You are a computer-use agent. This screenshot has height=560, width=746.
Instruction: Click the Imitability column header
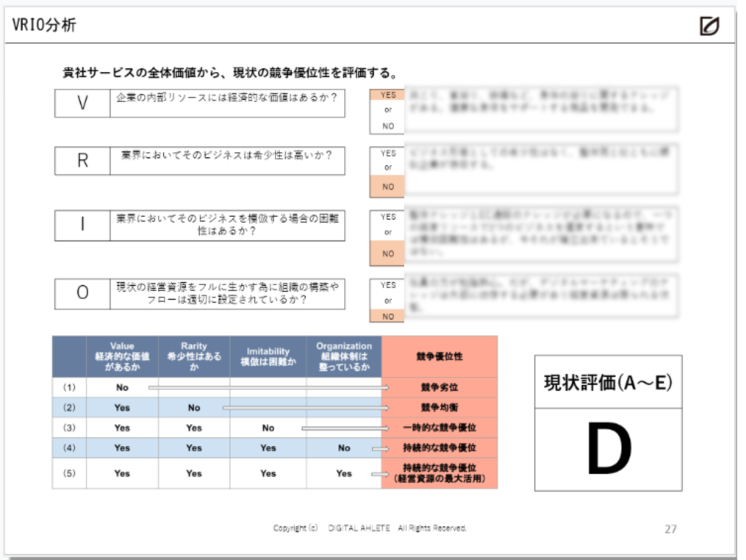(x=268, y=356)
